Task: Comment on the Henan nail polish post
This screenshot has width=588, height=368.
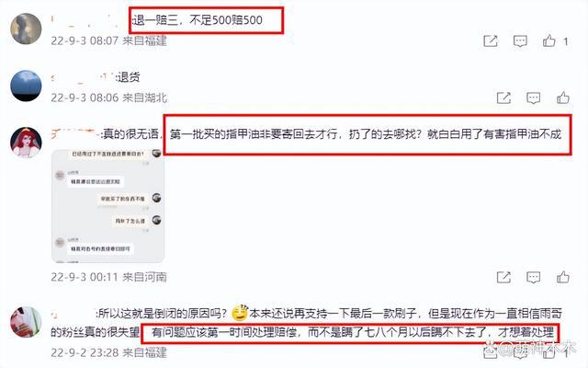Action: [533, 278]
